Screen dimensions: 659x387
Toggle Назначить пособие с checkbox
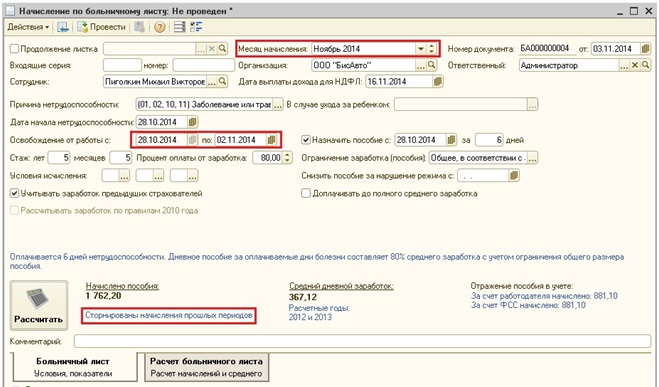pyautogui.click(x=306, y=140)
